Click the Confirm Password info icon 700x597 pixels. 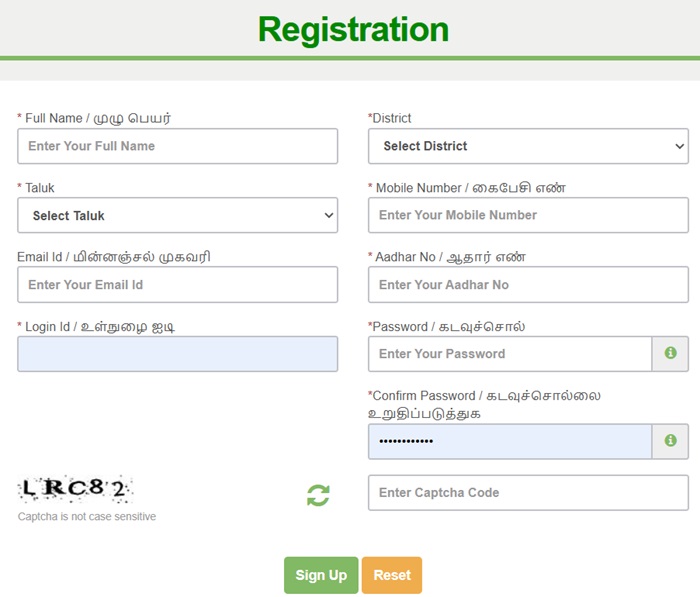pyautogui.click(x=670, y=440)
